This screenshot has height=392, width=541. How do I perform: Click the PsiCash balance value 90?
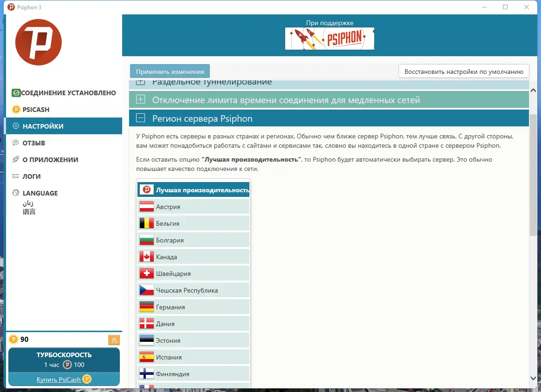(24, 339)
